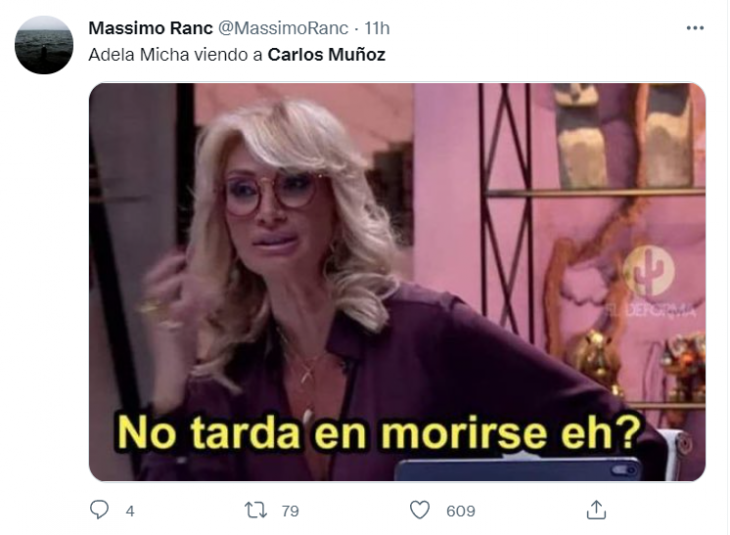Viewport: 730px width, 535px height.
Task: Click the reply speech bubble icon
Action: pos(99,509)
